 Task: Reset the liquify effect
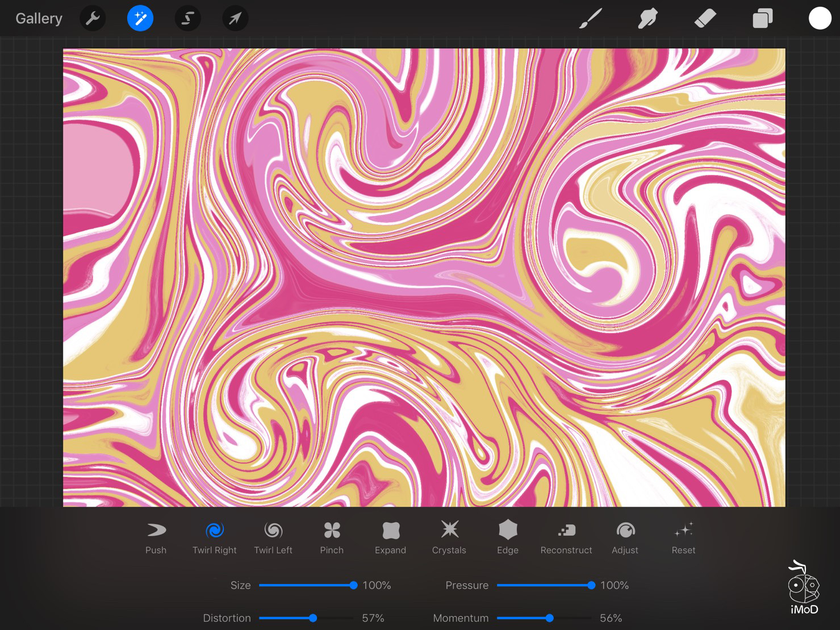click(683, 537)
